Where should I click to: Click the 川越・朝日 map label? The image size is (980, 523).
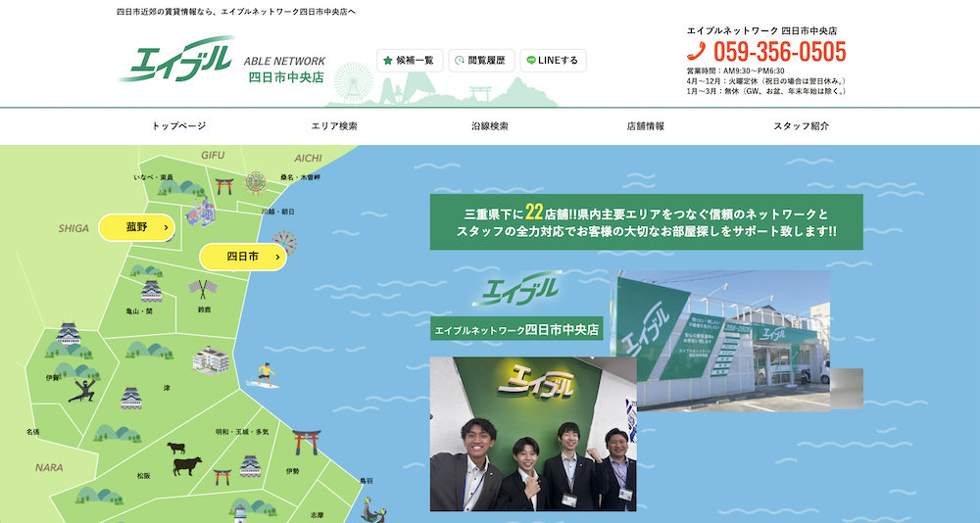[x=277, y=212]
